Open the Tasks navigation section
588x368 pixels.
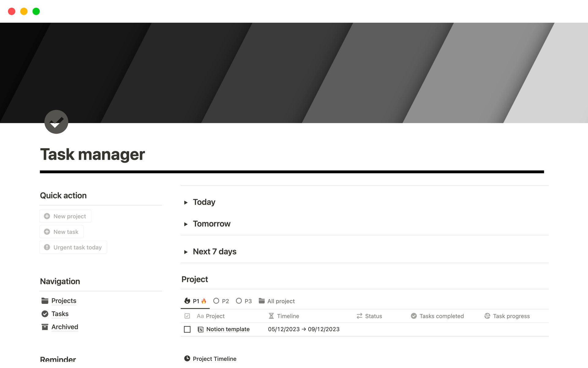tap(59, 314)
